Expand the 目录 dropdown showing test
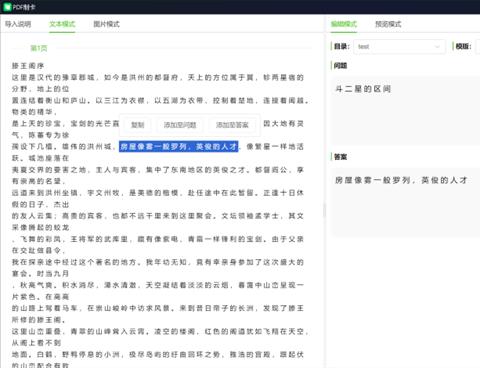Viewport: 480px width, 368px height. [399, 47]
